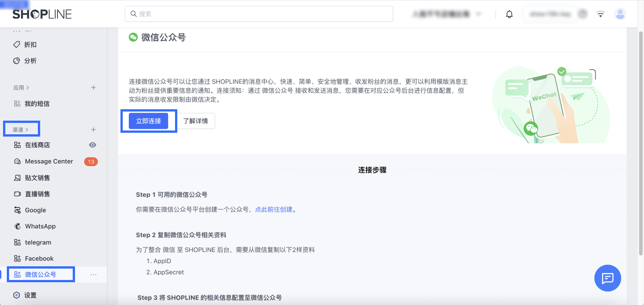The image size is (644, 305).
Task: Click the 2. AppSecret list item
Action: [165, 272]
